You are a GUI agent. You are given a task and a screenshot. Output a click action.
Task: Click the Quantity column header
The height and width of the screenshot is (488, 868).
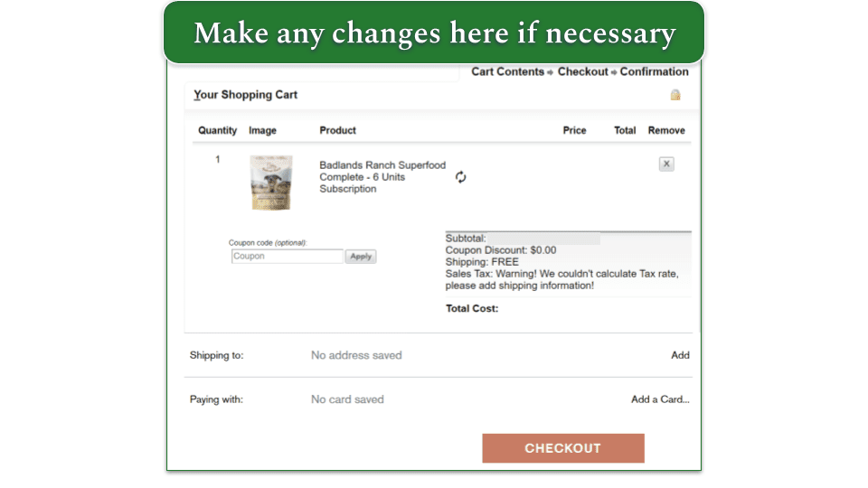pos(217,130)
